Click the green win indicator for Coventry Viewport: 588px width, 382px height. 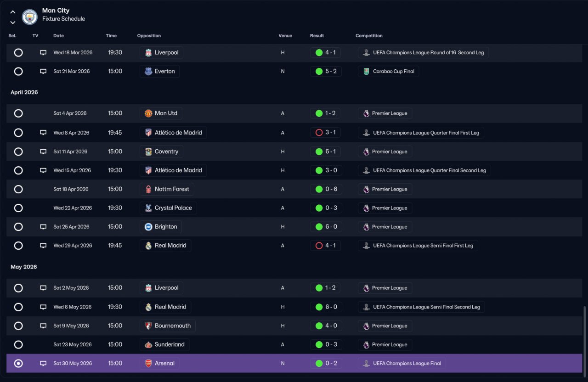[319, 152]
